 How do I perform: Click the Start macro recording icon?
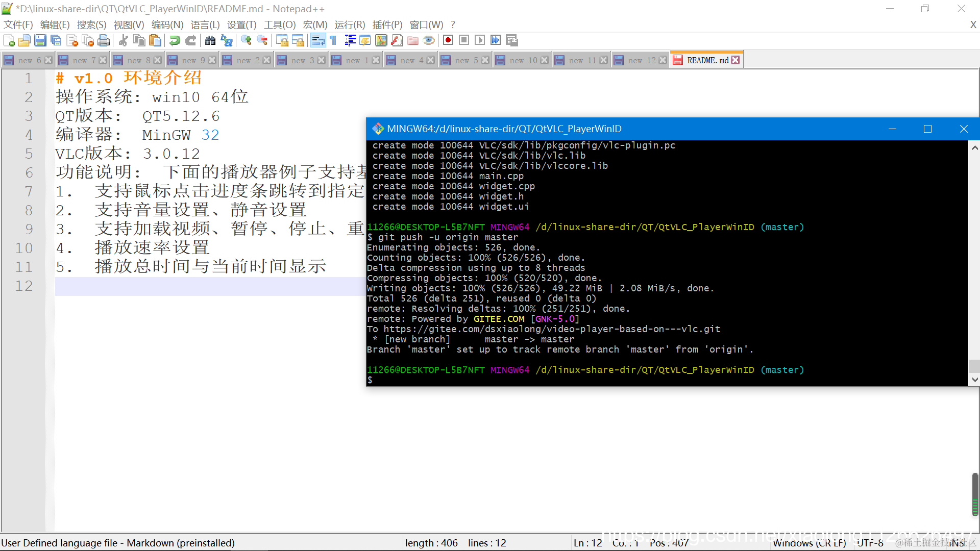pyautogui.click(x=448, y=40)
